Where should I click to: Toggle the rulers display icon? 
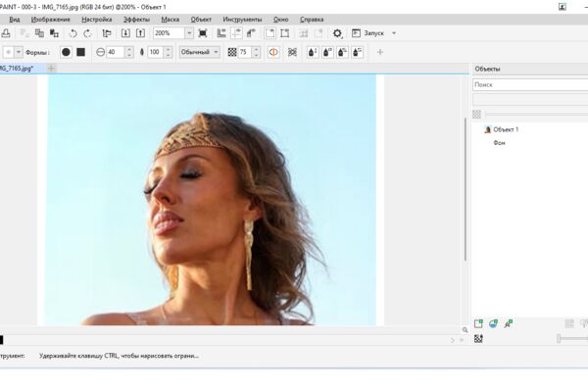pyautogui.click(x=221, y=33)
